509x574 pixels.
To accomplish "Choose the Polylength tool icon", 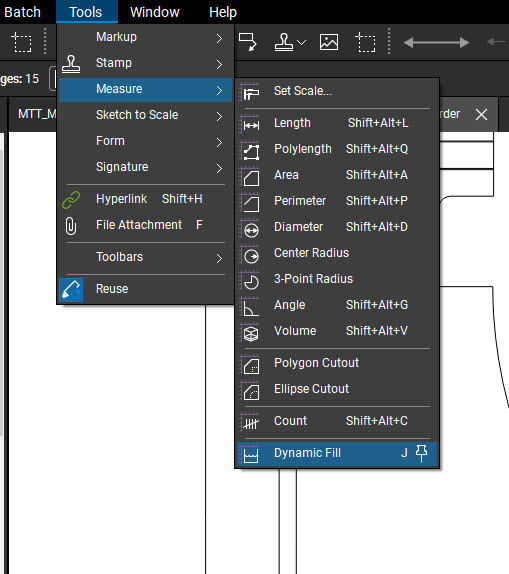I will [250, 149].
